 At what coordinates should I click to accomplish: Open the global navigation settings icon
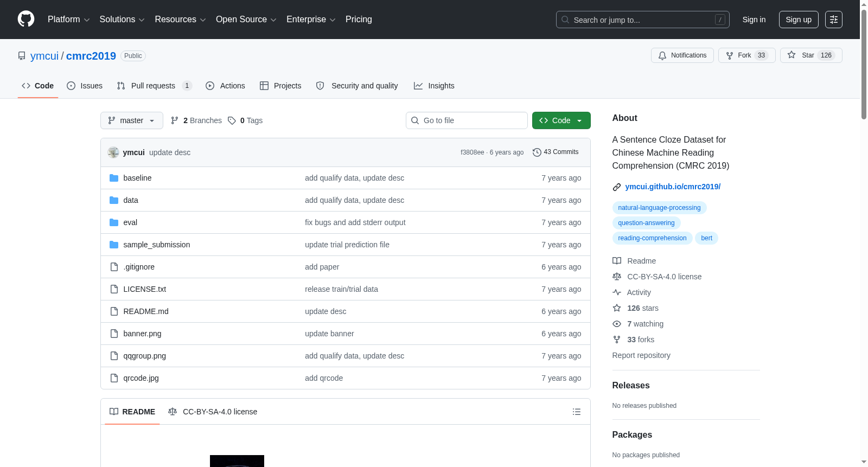point(833,20)
